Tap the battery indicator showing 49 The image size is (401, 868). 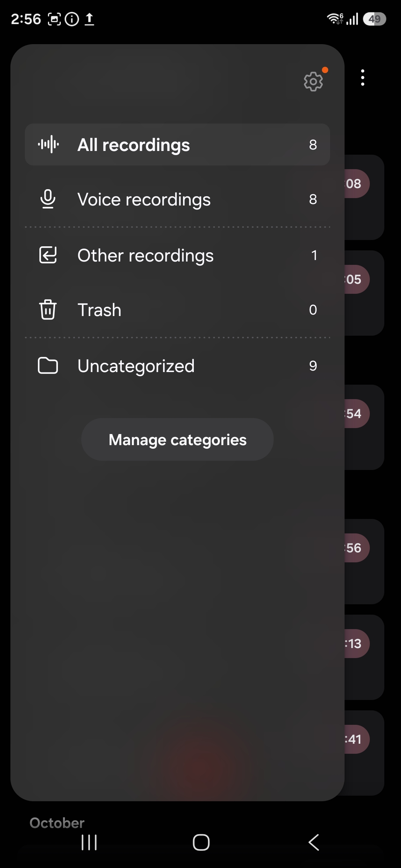375,19
